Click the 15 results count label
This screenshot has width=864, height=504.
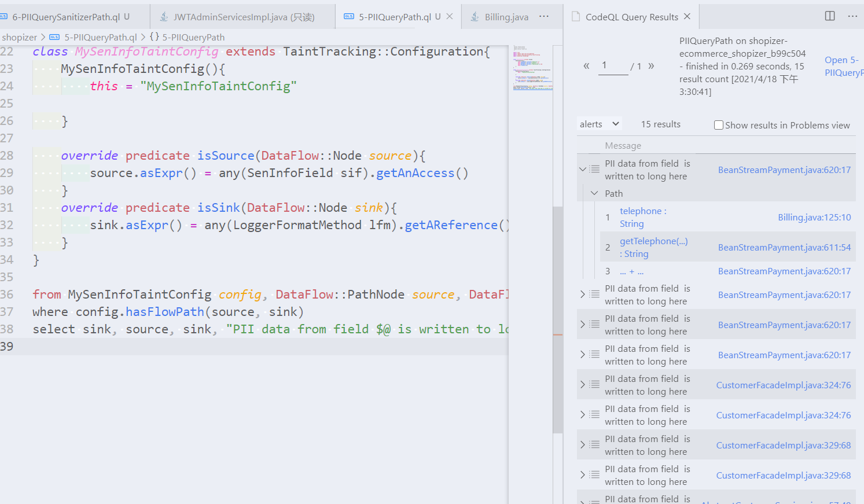pyautogui.click(x=661, y=124)
